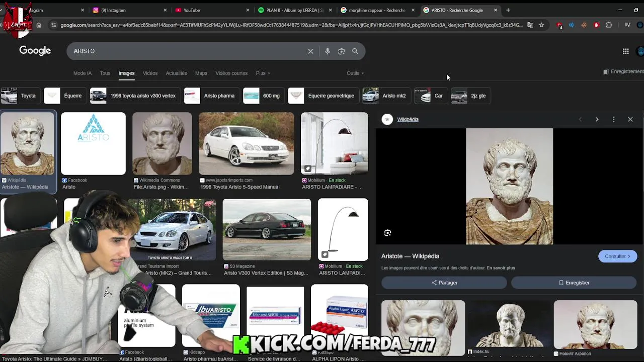Screen dimensions: 644x362
Task: Filter by Équerre chip
Action: coord(64,96)
